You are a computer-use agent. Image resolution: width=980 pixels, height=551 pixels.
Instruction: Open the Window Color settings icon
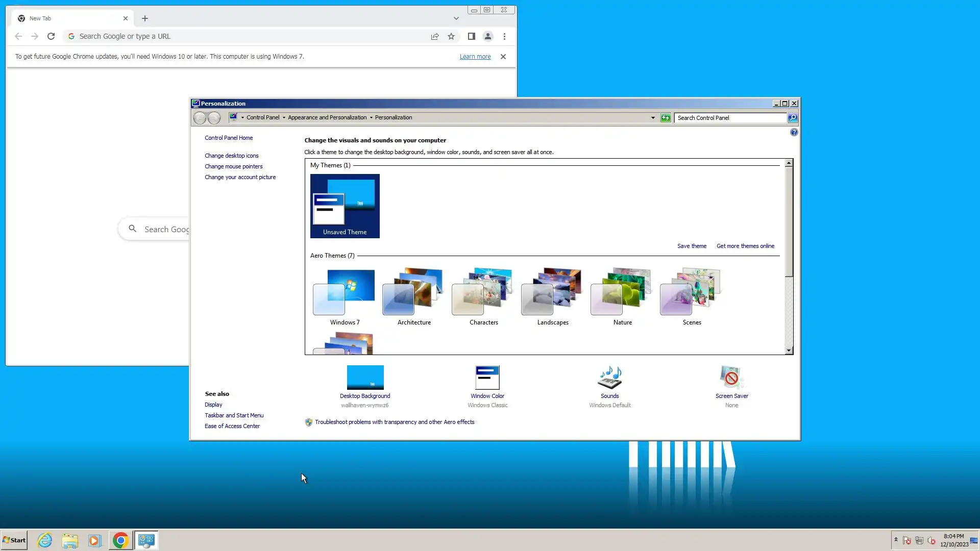487,378
